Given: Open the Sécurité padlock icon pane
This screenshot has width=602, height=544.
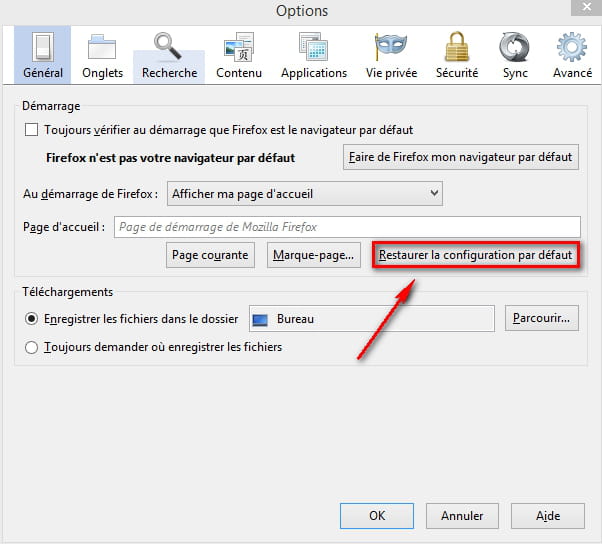Looking at the screenshot, I should pyautogui.click(x=457, y=55).
